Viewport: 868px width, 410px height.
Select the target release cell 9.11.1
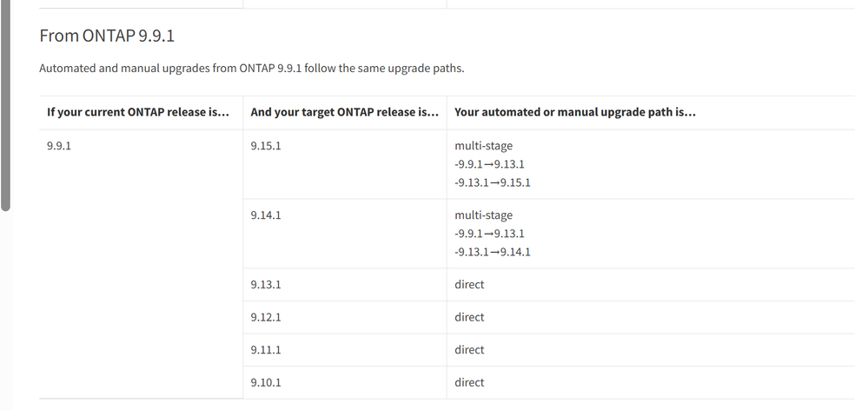click(x=266, y=350)
